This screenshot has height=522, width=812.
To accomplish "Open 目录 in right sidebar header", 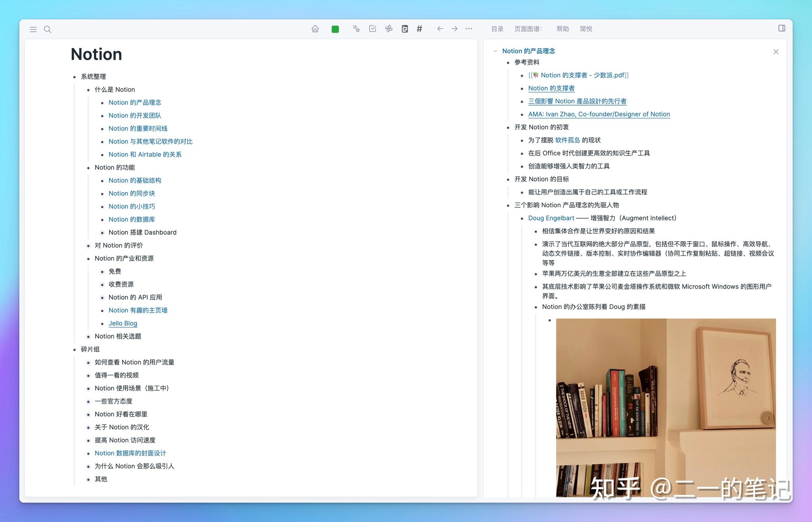I will (x=497, y=29).
